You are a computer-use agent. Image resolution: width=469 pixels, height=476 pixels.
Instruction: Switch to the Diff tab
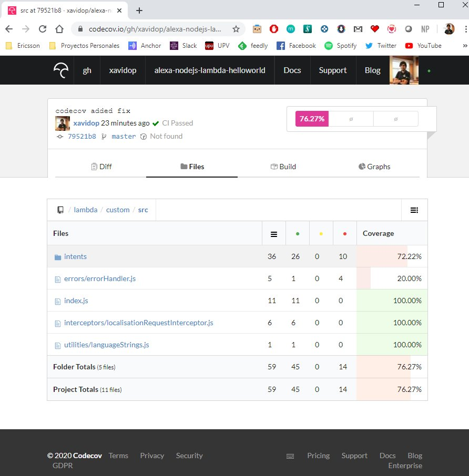(x=101, y=167)
